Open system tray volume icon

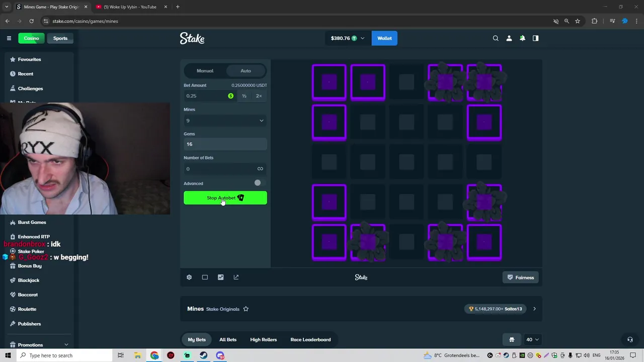[x=586, y=355]
